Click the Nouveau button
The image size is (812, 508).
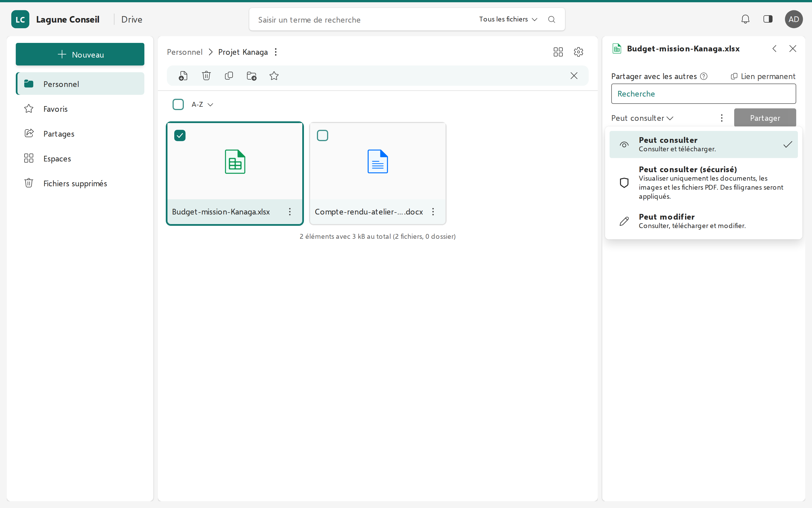coord(80,54)
